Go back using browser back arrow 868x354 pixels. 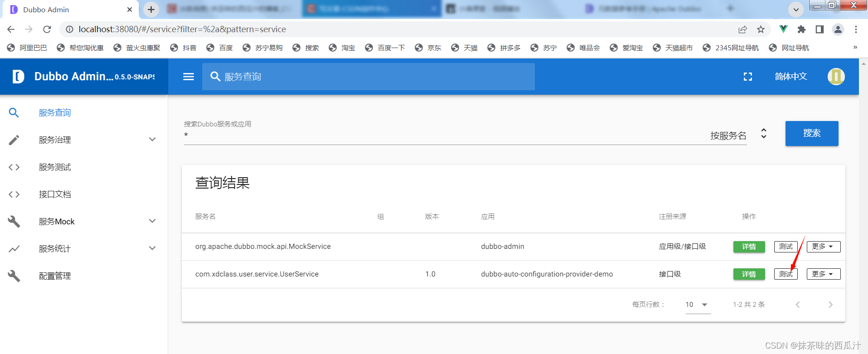pyautogui.click(x=11, y=29)
